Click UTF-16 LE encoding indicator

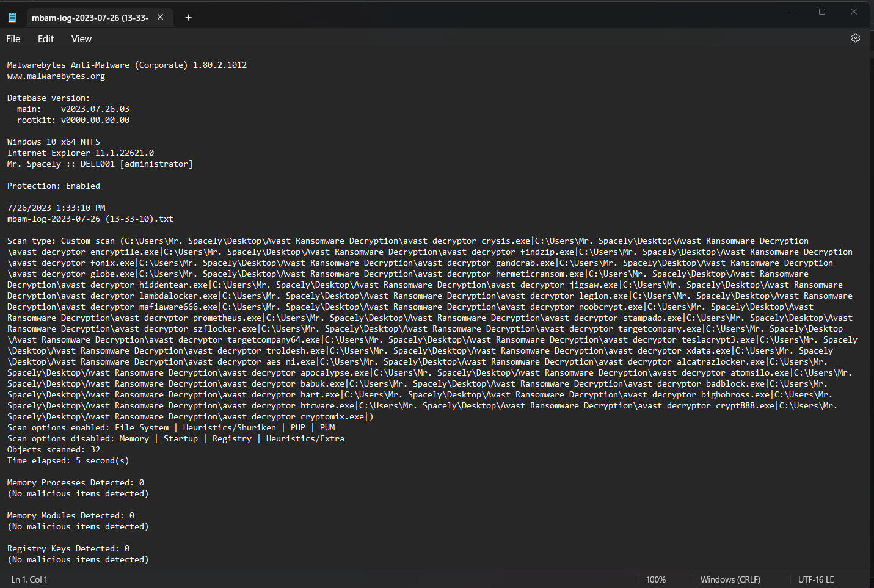(x=816, y=579)
